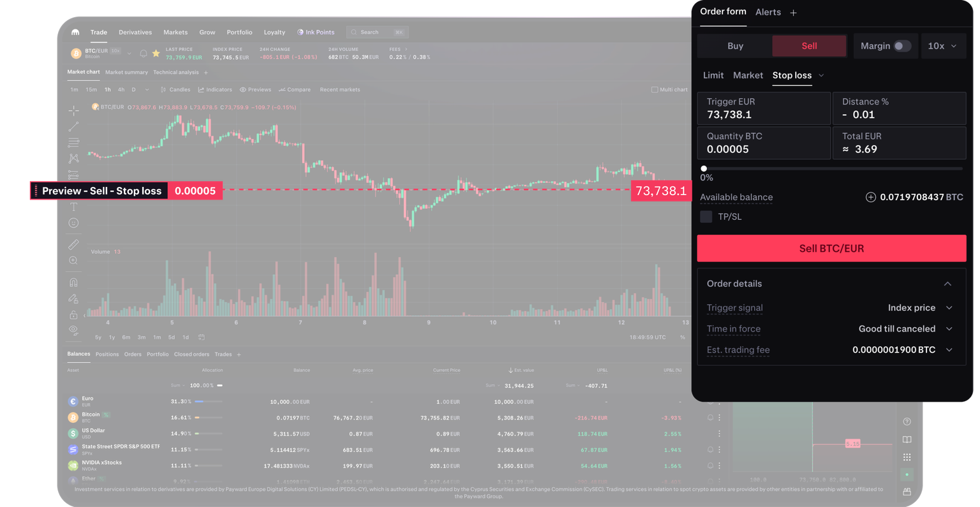Image resolution: width=980 pixels, height=507 pixels.
Task: Switch to the Alerts tab
Action: pos(768,12)
